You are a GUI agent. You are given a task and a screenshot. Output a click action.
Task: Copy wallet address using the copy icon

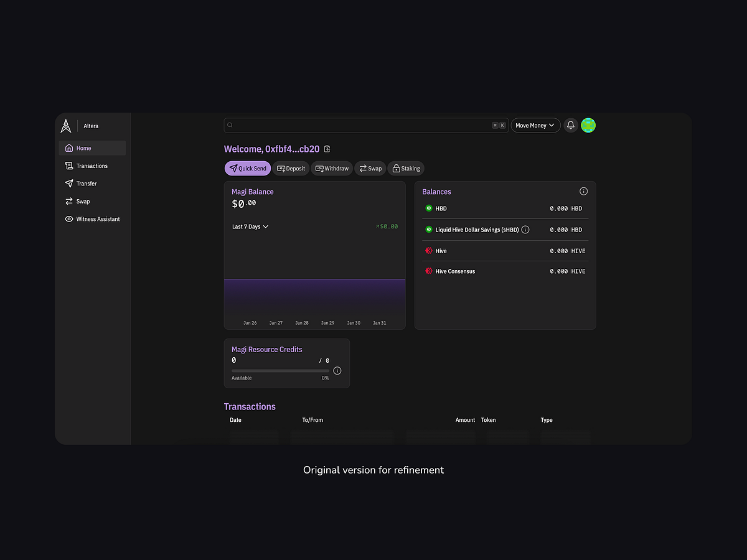point(327,149)
